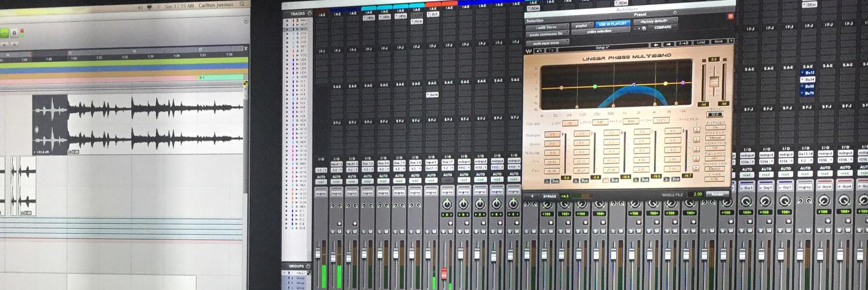Select the VOC track in tracks list
Image resolution: width=868 pixels, height=290 pixels.
pos(303,54)
